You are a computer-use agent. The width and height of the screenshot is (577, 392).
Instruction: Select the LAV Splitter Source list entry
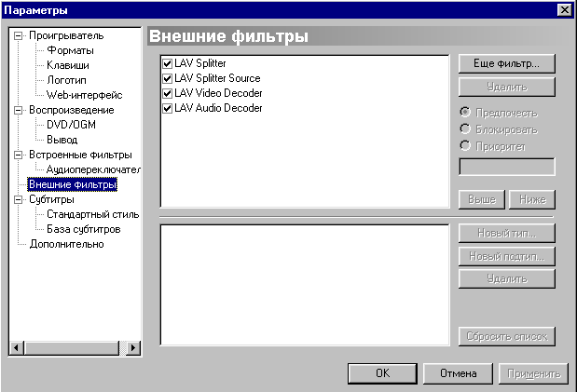(x=217, y=78)
